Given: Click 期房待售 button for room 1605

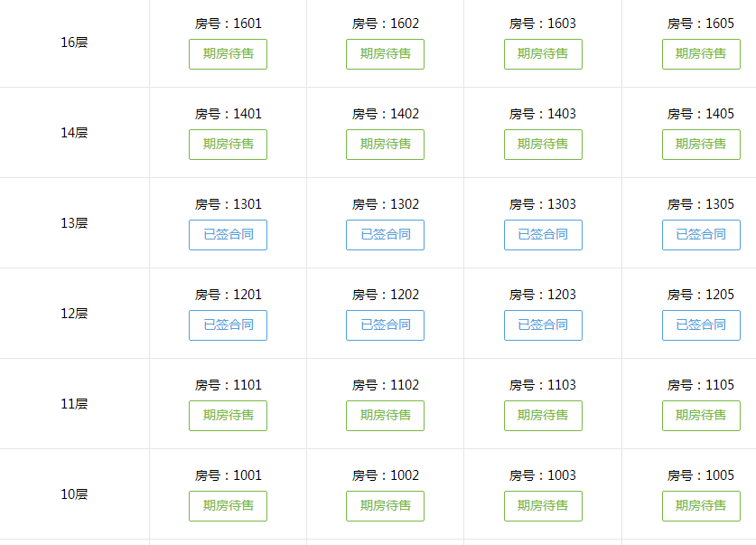Looking at the screenshot, I should [701, 54].
